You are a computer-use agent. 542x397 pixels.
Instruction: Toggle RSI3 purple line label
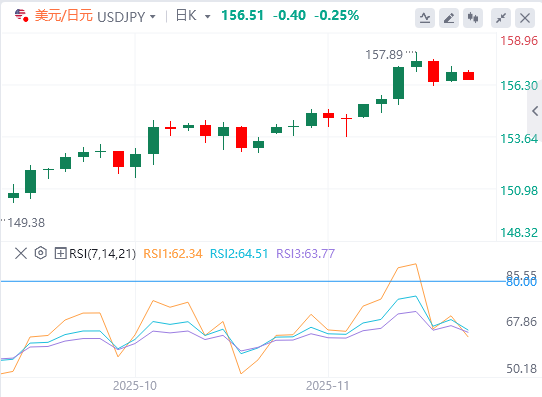pos(305,254)
